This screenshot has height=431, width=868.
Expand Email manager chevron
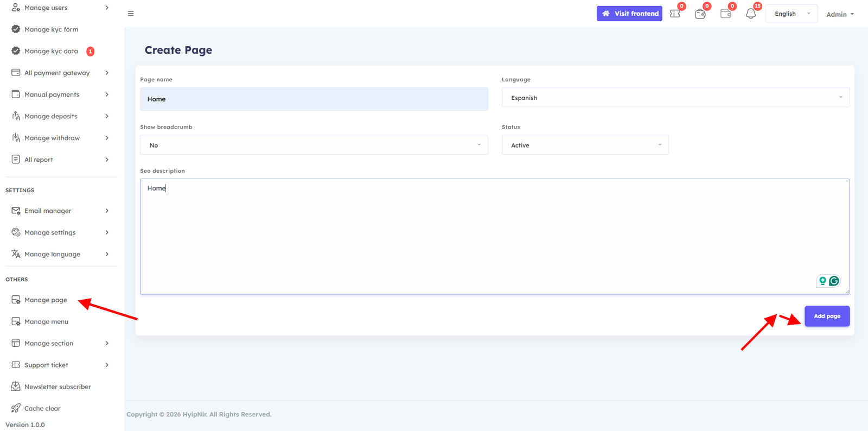pos(107,211)
